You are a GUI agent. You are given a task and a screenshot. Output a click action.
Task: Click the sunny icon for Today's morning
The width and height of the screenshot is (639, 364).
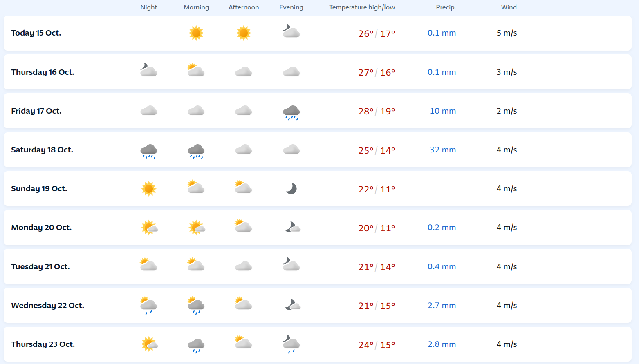point(196,33)
